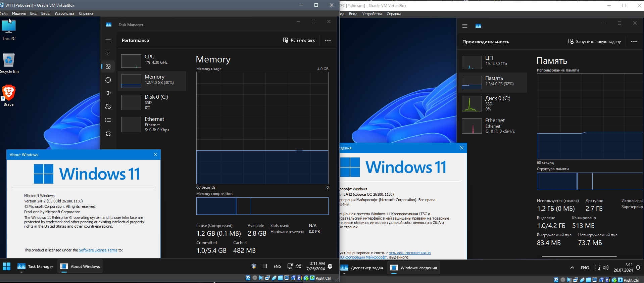The height and width of the screenshot is (283, 644).
Task: Open the усл. лиц. соглашения link
Action: tap(410, 253)
